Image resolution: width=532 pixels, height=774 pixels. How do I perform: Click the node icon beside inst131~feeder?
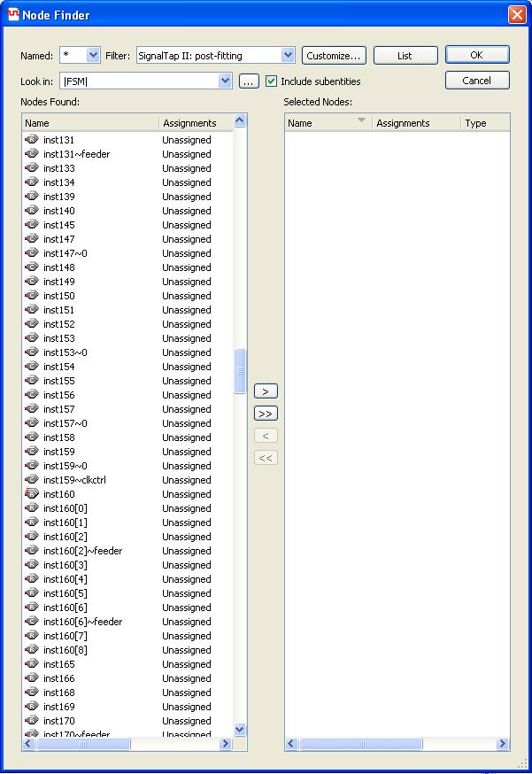32,154
